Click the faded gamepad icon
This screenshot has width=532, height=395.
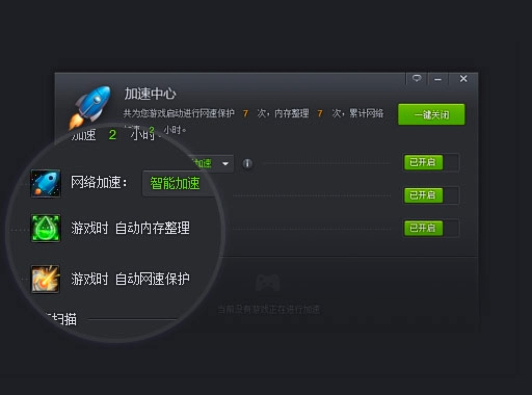pyautogui.click(x=268, y=283)
